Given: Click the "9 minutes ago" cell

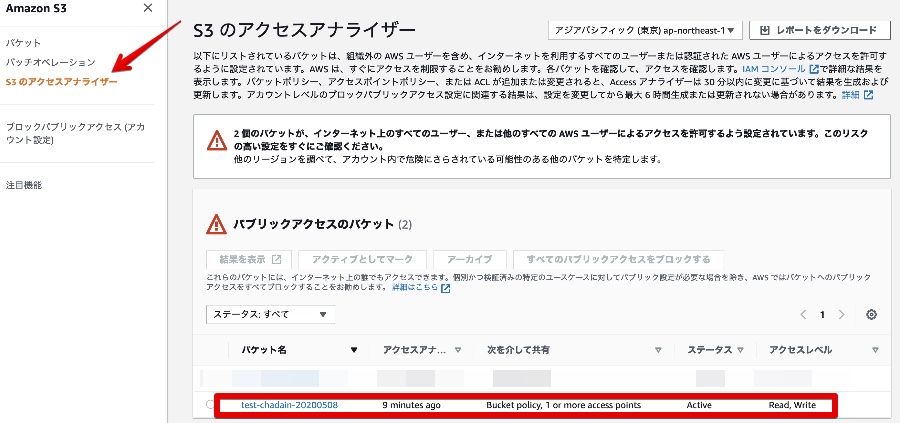Looking at the screenshot, I should tap(412, 405).
